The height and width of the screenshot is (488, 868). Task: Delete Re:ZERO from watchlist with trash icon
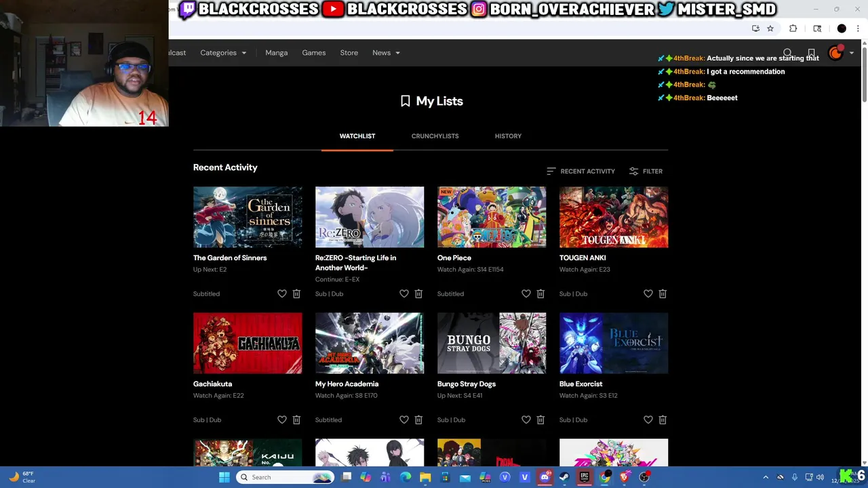click(418, 293)
